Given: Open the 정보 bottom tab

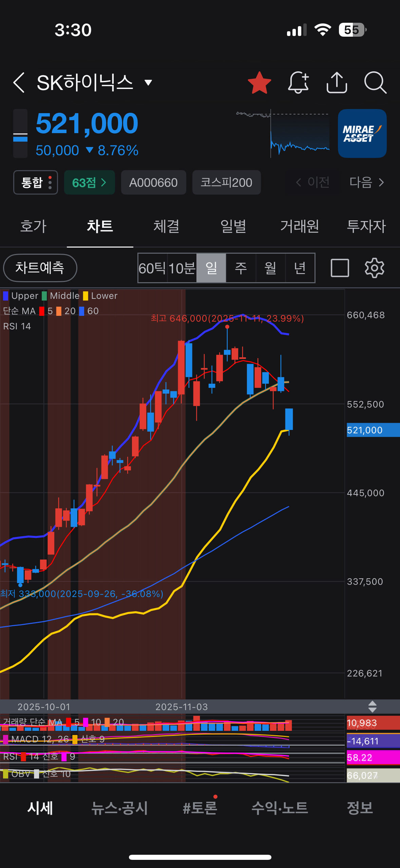Looking at the screenshot, I should click(360, 808).
